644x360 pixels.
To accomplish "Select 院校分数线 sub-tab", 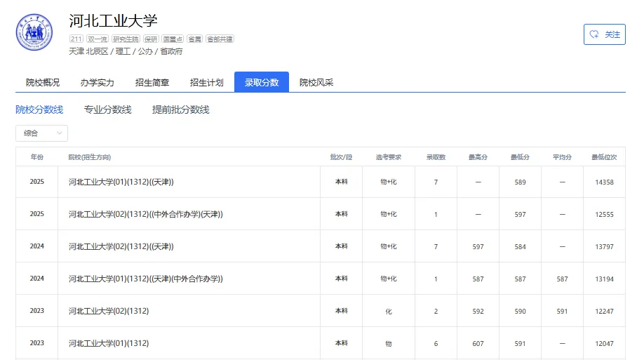I will [39, 109].
